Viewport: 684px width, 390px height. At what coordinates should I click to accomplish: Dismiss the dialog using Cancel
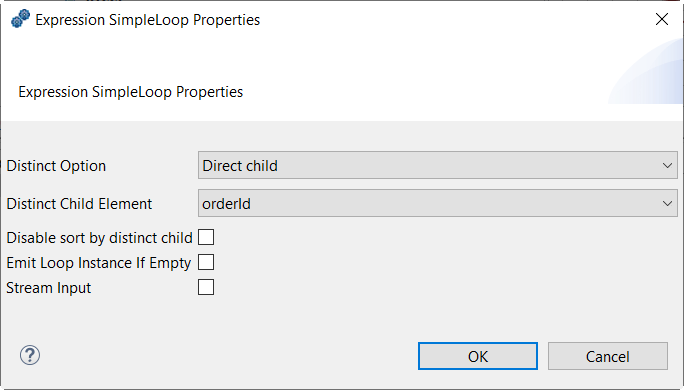point(608,356)
